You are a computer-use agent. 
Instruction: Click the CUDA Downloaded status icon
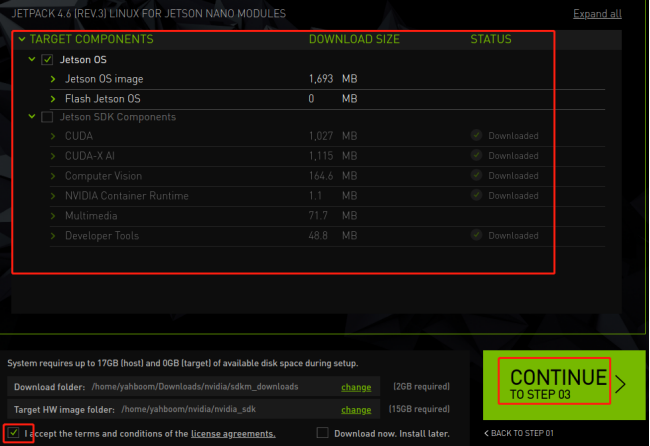(477, 135)
